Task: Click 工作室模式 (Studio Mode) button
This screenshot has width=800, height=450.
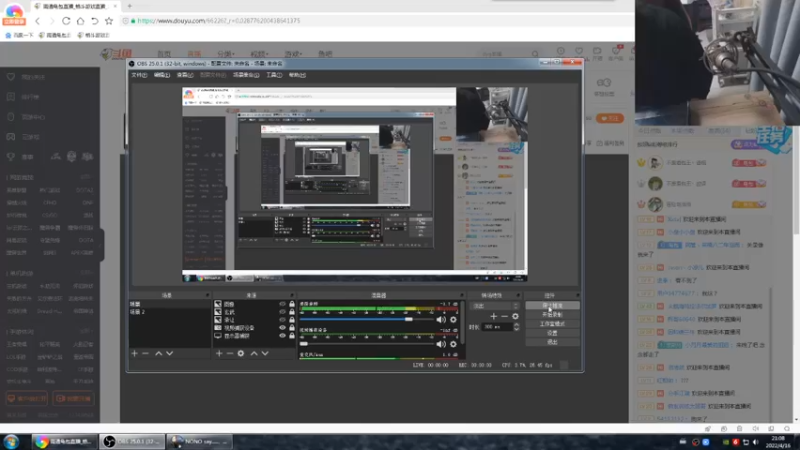Action: tap(552, 324)
